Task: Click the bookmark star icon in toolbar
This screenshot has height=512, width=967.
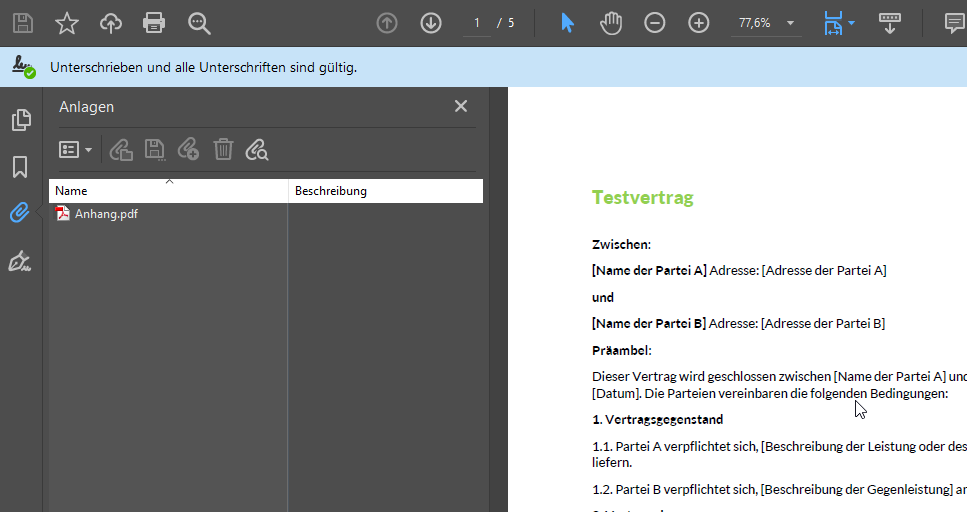Action: (x=66, y=23)
